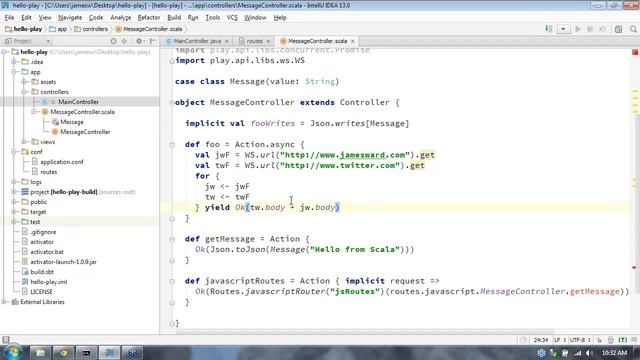Open the Build menu
Viewport: 640px width, 360px height.
point(174,18)
